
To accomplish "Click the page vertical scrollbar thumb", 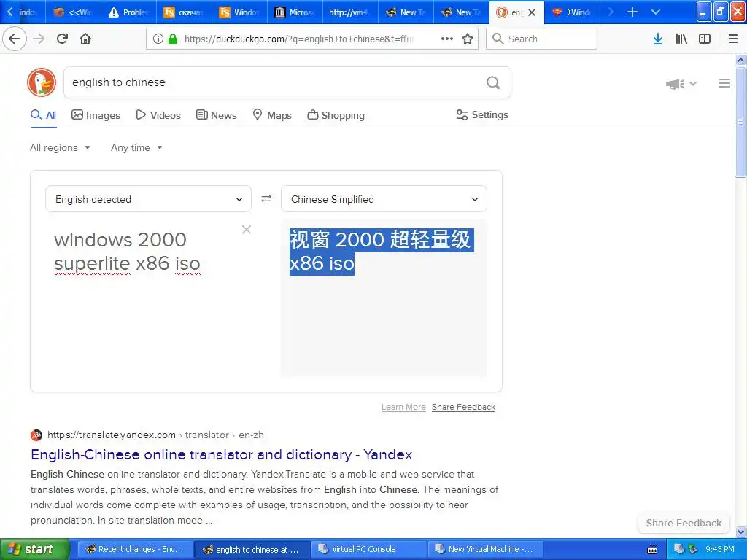I will tap(740, 122).
